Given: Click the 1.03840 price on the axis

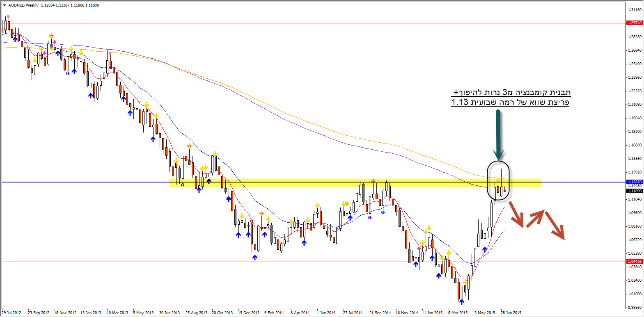Looking at the screenshot, I should 635,267.
